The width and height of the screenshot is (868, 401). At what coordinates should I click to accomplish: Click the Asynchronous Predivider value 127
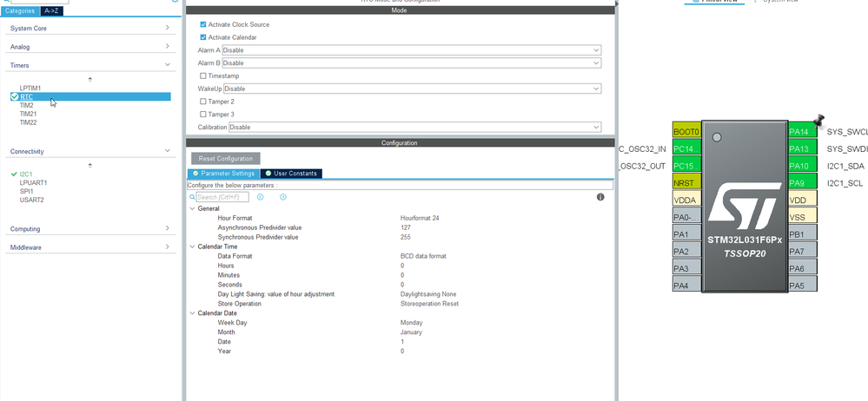pyautogui.click(x=405, y=228)
